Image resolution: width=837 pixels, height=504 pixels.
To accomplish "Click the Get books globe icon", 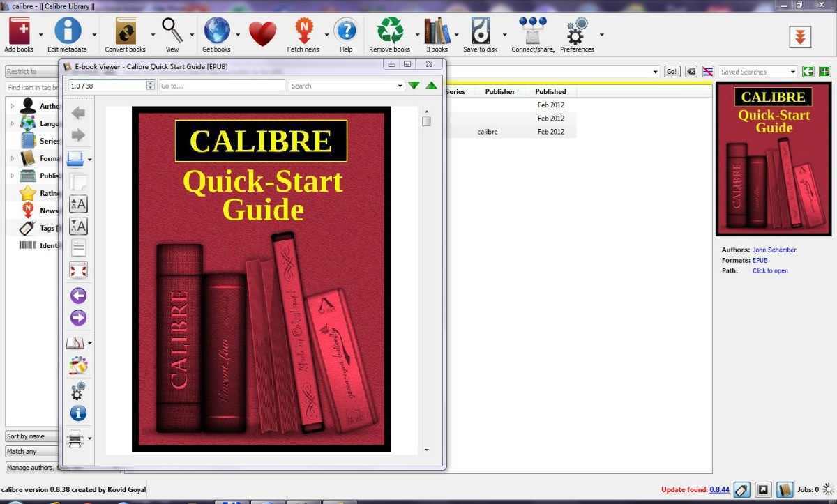I will [217, 31].
